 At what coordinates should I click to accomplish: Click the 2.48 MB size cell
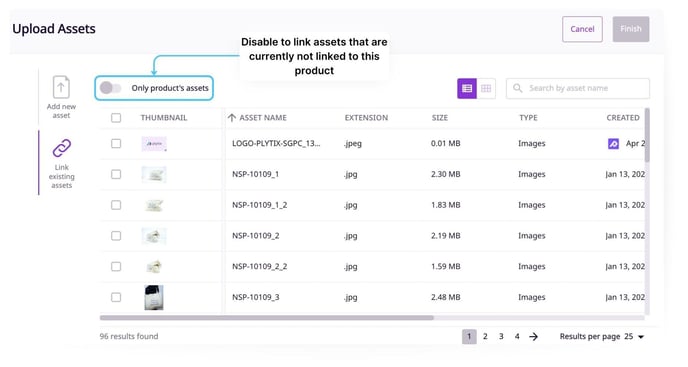point(445,297)
